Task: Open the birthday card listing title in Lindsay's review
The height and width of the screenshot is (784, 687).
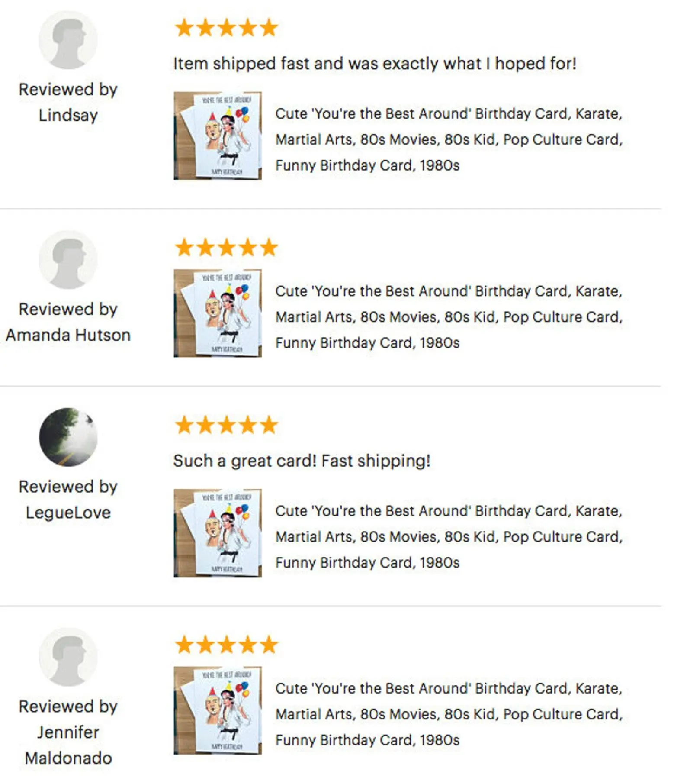Action: (x=449, y=139)
